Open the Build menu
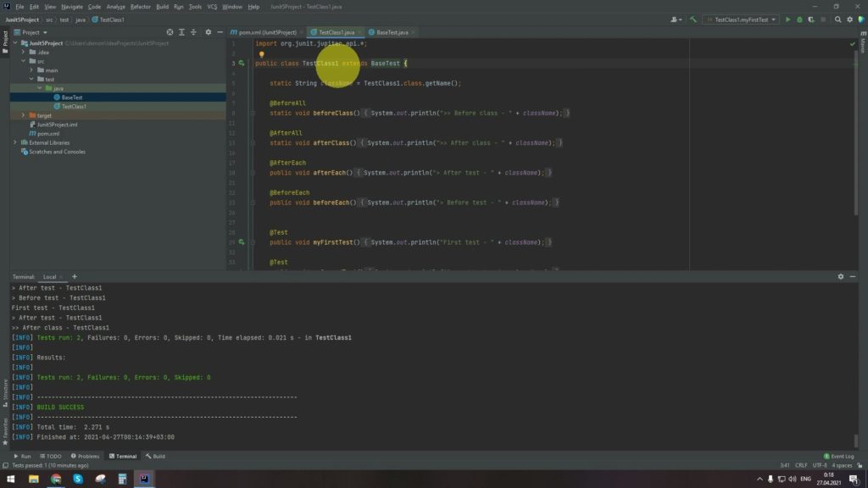The width and height of the screenshot is (868, 488). pyautogui.click(x=162, y=7)
